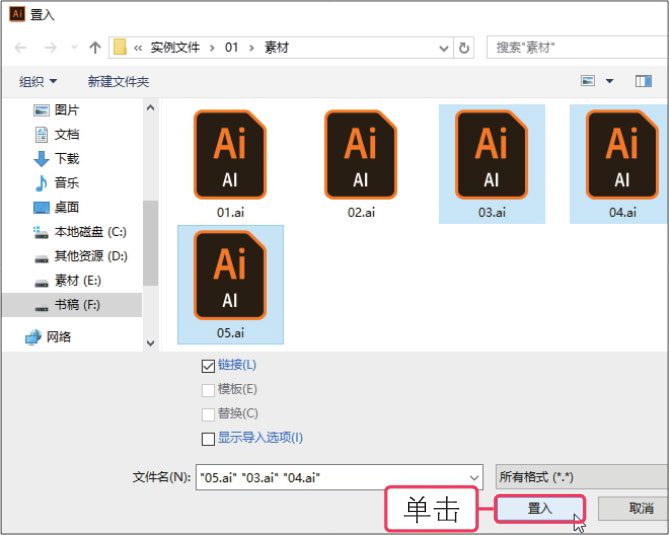Select the 01.ai file icon
This screenshot has height=535, width=669.
pyautogui.click(x=230, y=155)
